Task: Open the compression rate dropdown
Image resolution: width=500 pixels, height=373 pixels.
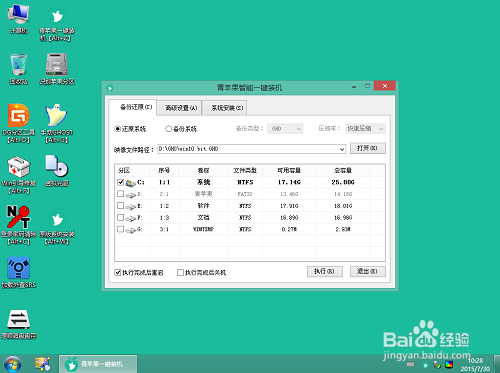Action: pos(365,128)
